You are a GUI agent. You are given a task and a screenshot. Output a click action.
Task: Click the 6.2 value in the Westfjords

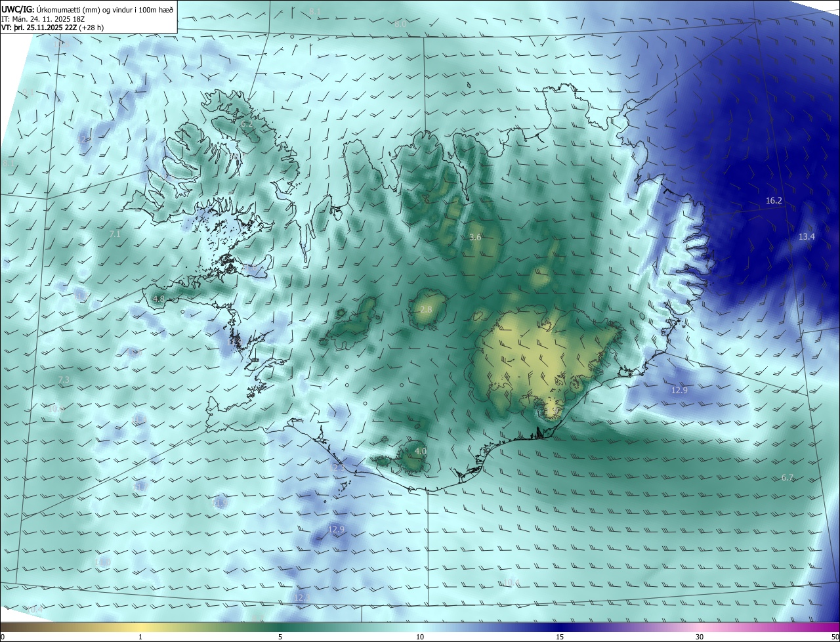pos(247,123)
